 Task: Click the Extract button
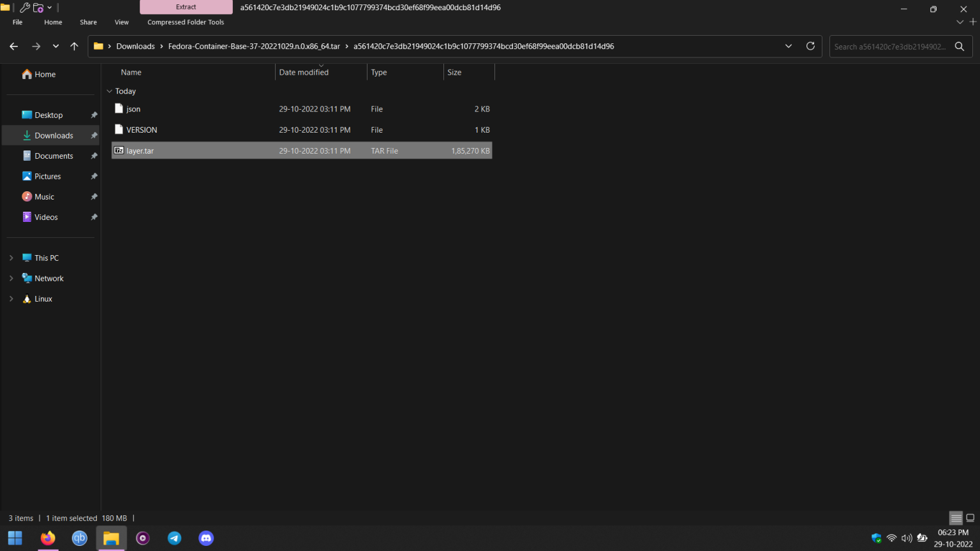185,7
